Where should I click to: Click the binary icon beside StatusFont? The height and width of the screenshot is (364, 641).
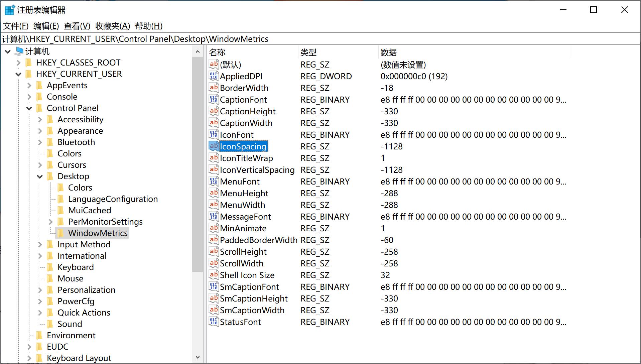point(214,322)
